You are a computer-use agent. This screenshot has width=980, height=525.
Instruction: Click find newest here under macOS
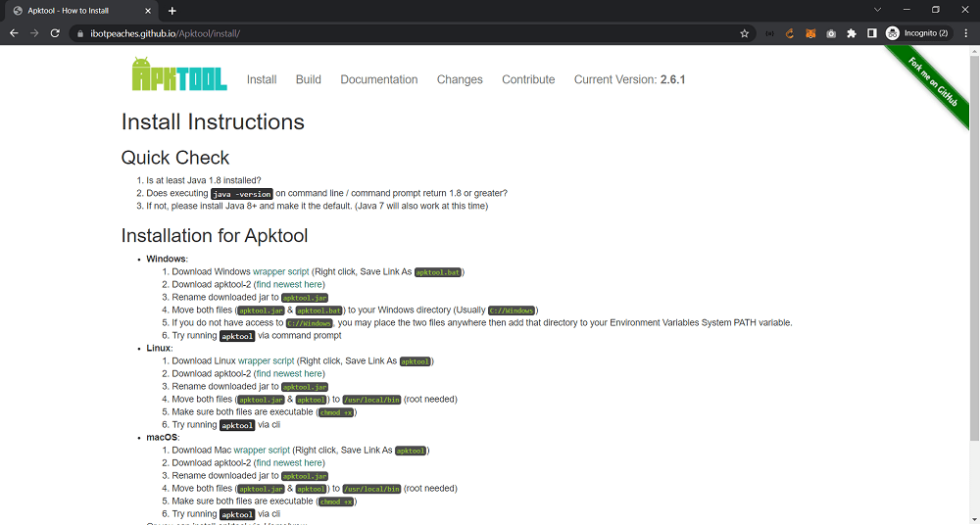point(289,463)
